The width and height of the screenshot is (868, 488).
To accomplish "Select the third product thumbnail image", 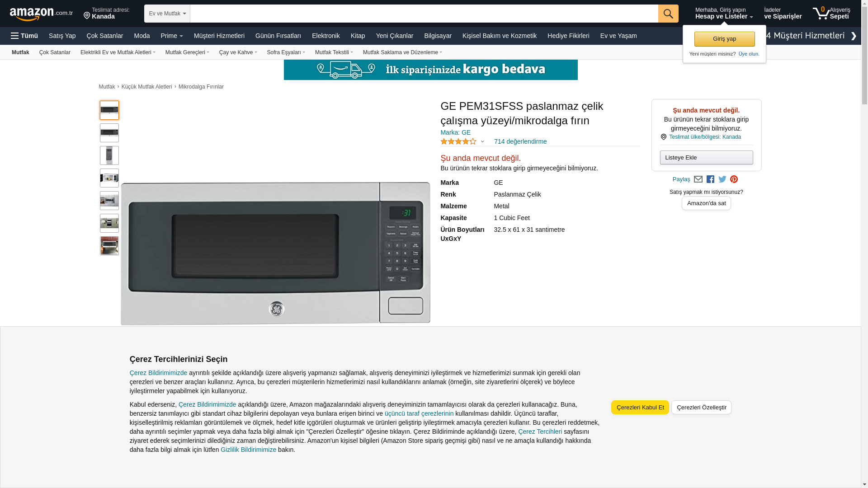I will pos(109,155).
